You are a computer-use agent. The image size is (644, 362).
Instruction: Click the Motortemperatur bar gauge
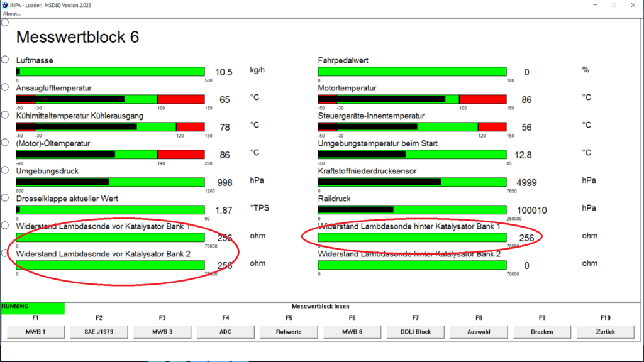point(413,99)
